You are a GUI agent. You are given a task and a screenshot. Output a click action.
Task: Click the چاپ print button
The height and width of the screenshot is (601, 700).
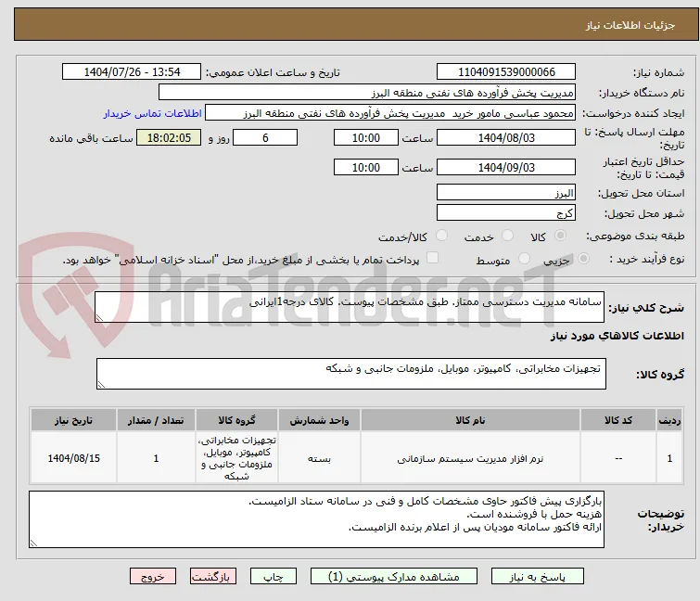274,577
